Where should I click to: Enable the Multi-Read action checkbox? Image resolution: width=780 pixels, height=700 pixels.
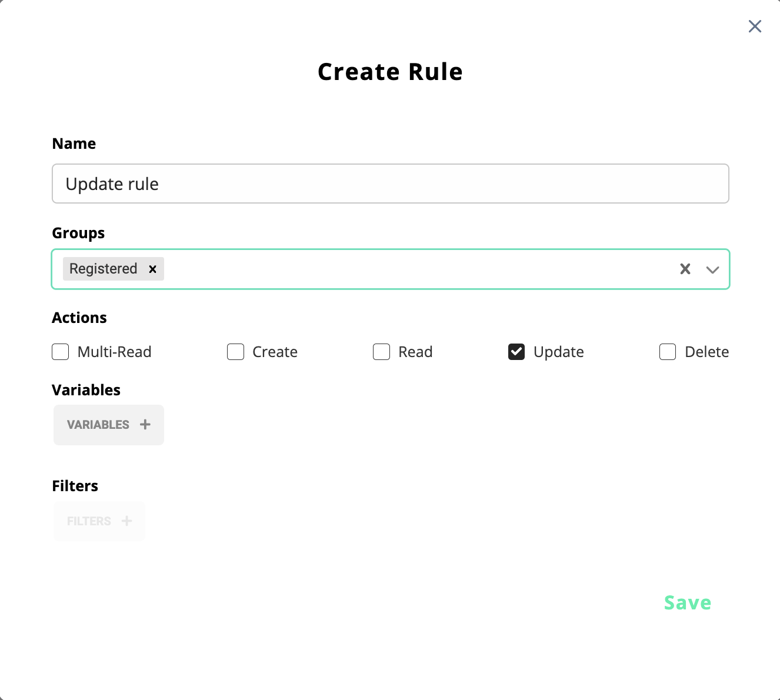pyautogui.click(x=61, y=352)
